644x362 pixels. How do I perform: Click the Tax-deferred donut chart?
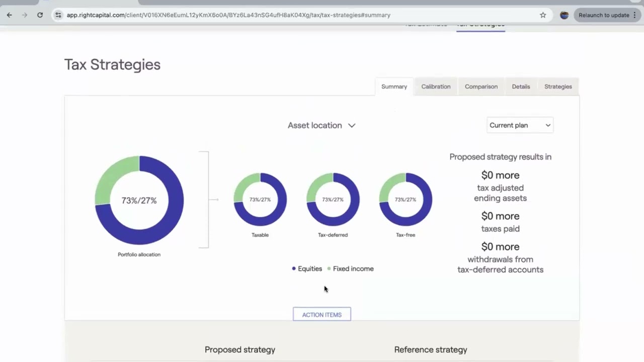click(x=333, y=200)
